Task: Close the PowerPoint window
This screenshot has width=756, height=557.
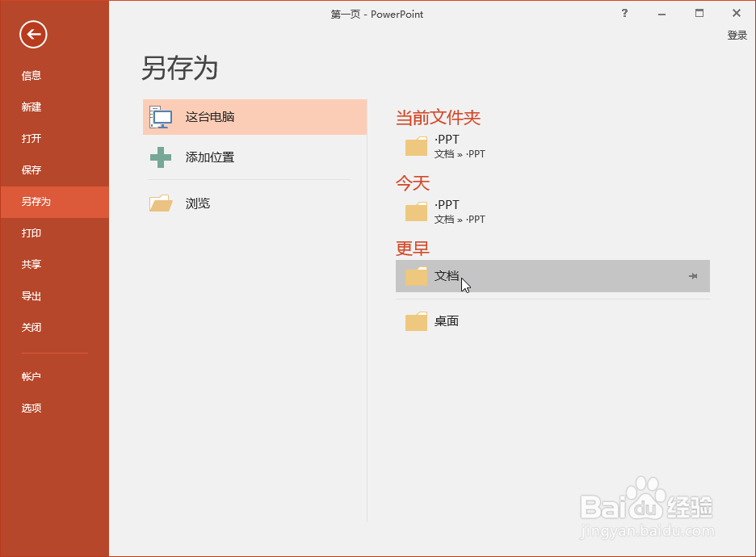Action: [x=737, y=14]
